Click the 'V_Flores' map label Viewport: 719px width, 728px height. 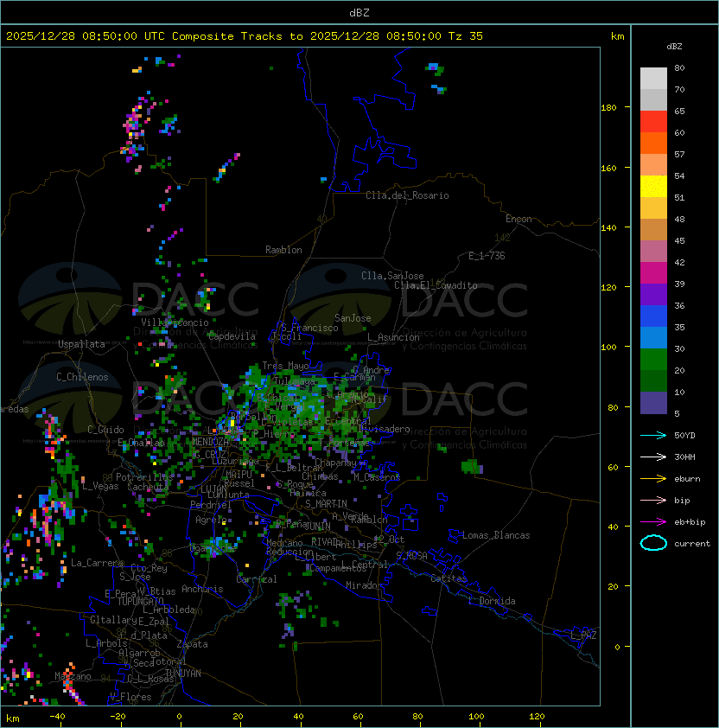pyautogui.click(x=130, y=697)
